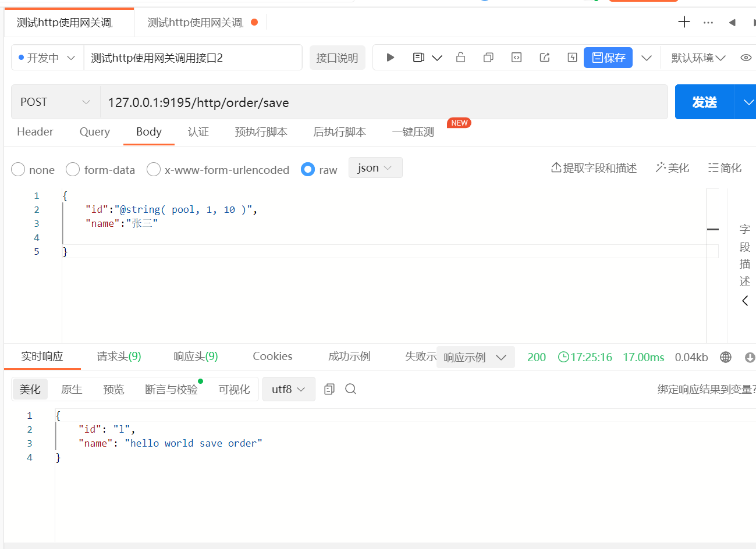Open the 响应头(9) tab
This screenshot has height=549, width=756.
click(196, 357)
